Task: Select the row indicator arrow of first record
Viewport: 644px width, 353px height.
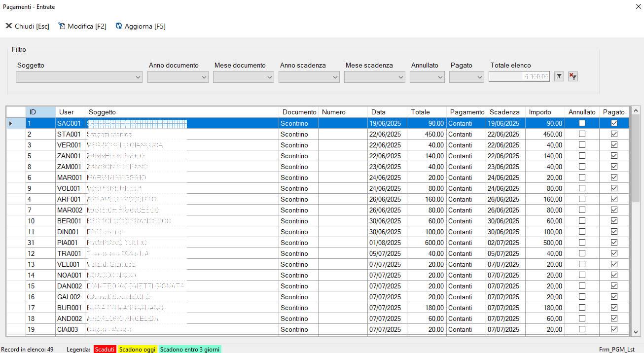Action: (11, 123)
